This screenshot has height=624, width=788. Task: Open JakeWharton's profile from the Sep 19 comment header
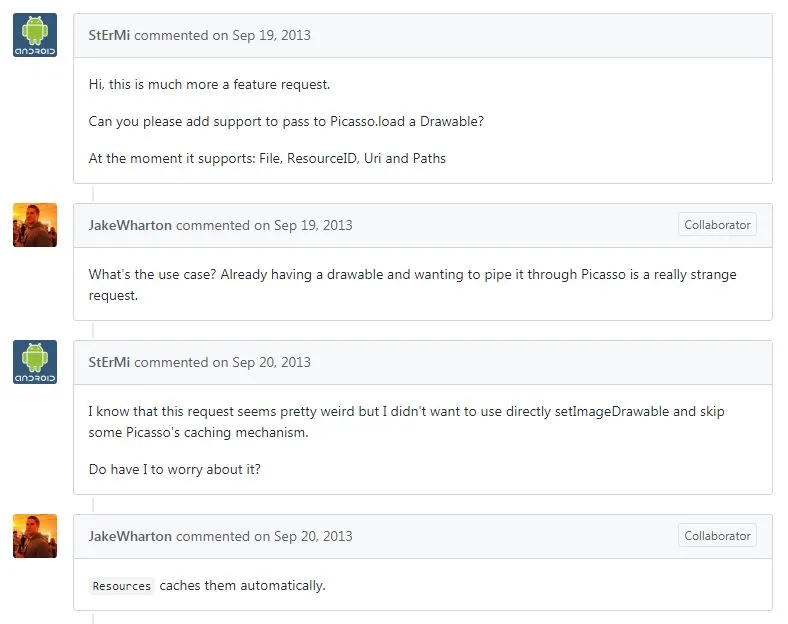[x=130, y=225]
